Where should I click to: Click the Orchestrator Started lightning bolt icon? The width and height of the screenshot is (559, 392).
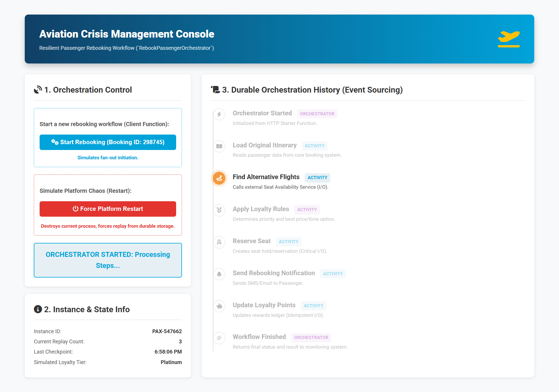[219, 114]
